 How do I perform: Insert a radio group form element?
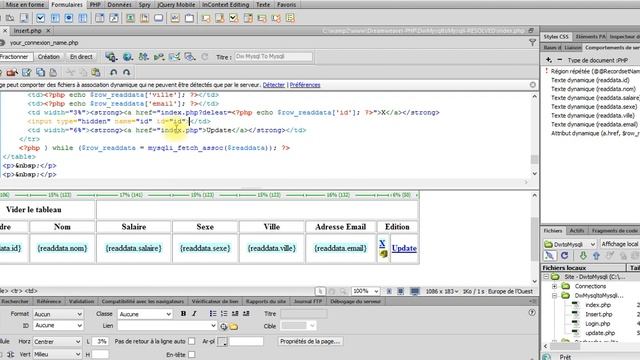83,18
